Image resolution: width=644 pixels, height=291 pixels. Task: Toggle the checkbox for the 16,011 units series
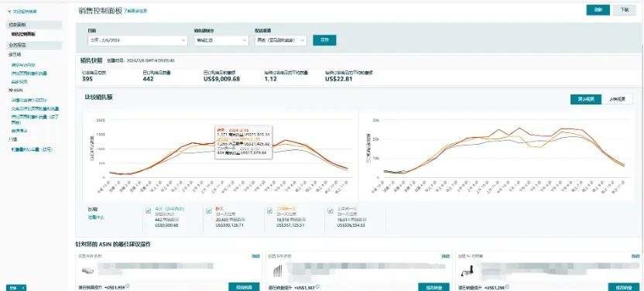click(331, 211)
